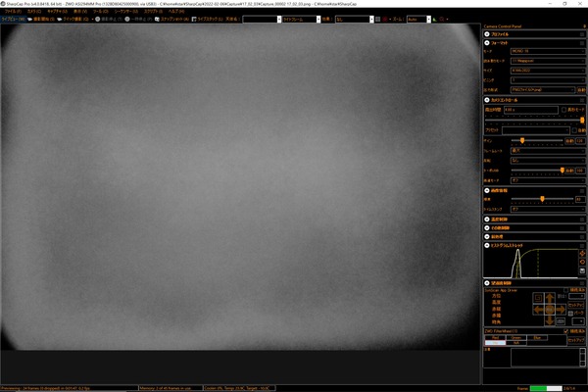Click the Auto button beside output format
The width and height of the screenshot is (588, 392).
pyautogui.click(x=581, y=90)
